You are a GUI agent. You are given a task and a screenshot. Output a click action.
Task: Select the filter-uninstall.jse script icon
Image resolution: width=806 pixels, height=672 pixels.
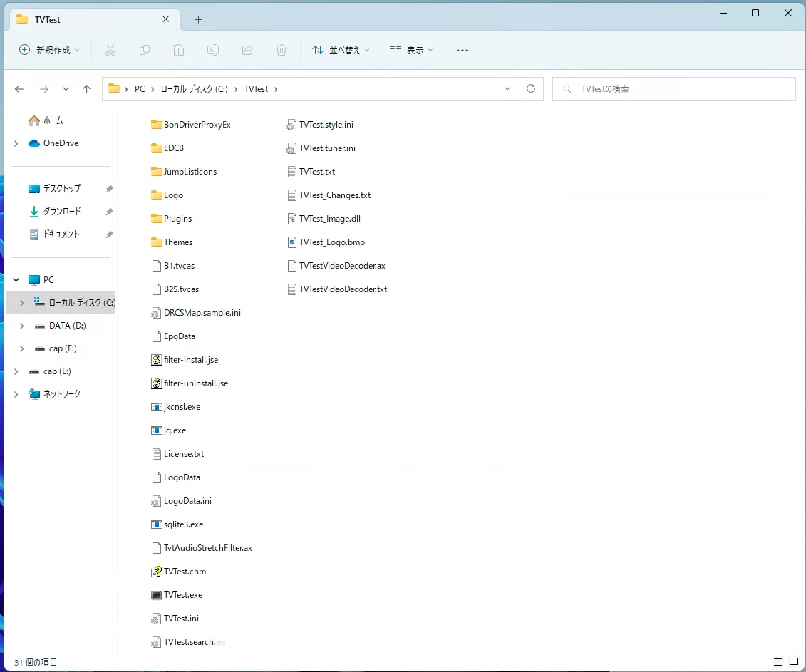pyautogui.click(x=157, y=383)
